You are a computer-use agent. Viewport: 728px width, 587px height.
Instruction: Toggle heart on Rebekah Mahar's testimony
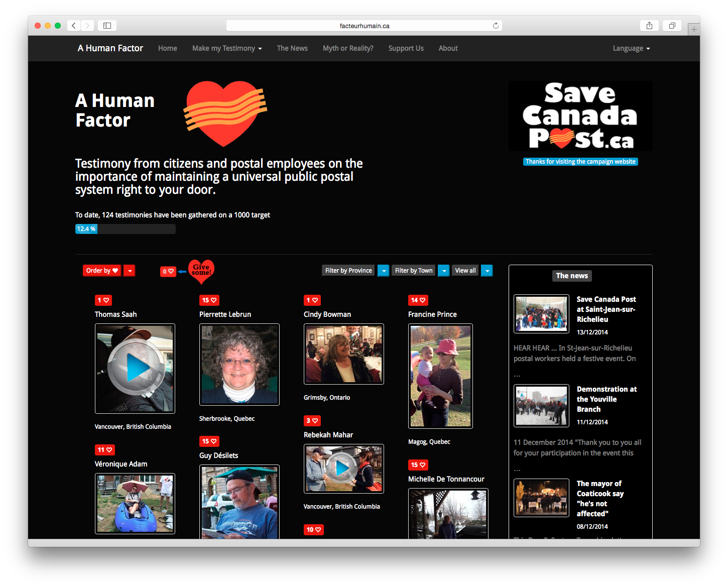tap(312, 421)
